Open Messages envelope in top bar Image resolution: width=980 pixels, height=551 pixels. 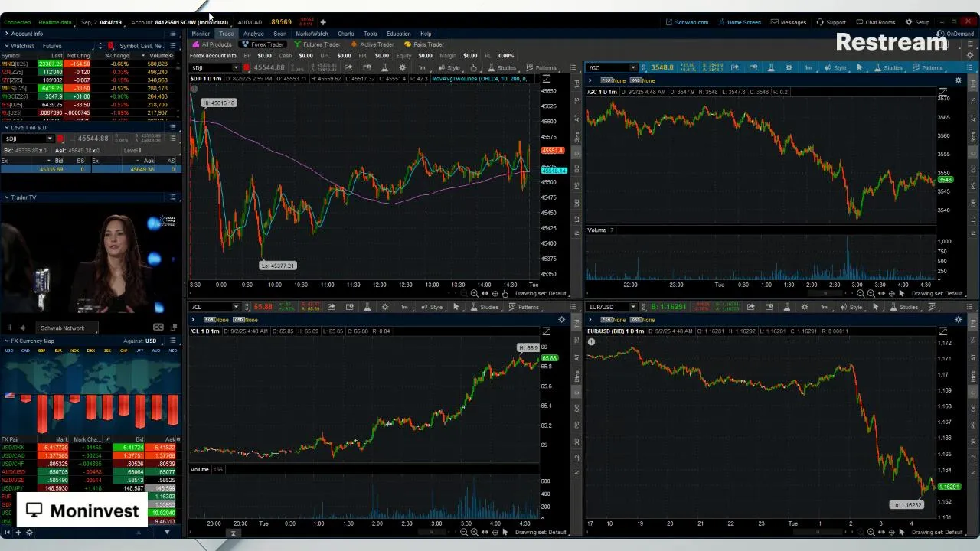tap(789, 22)
